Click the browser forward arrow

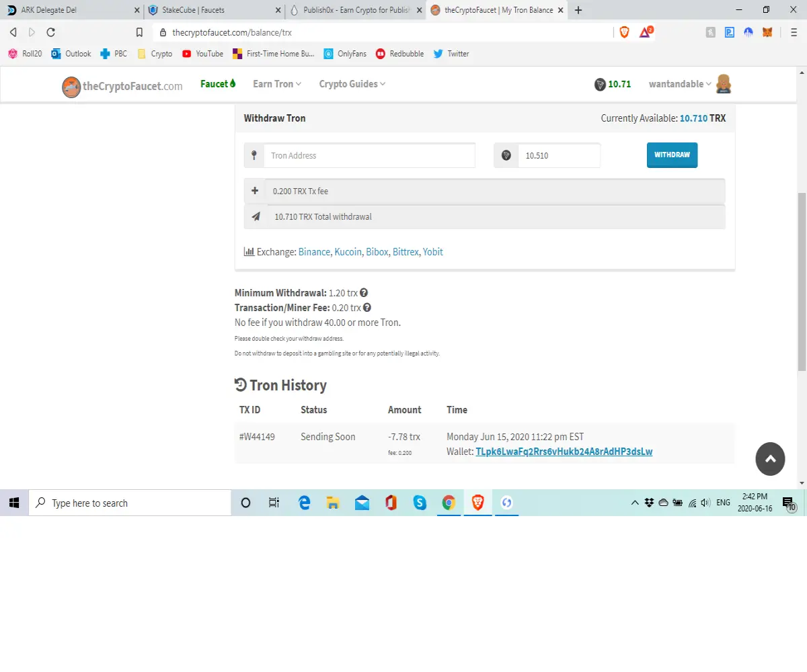(32, 32)
